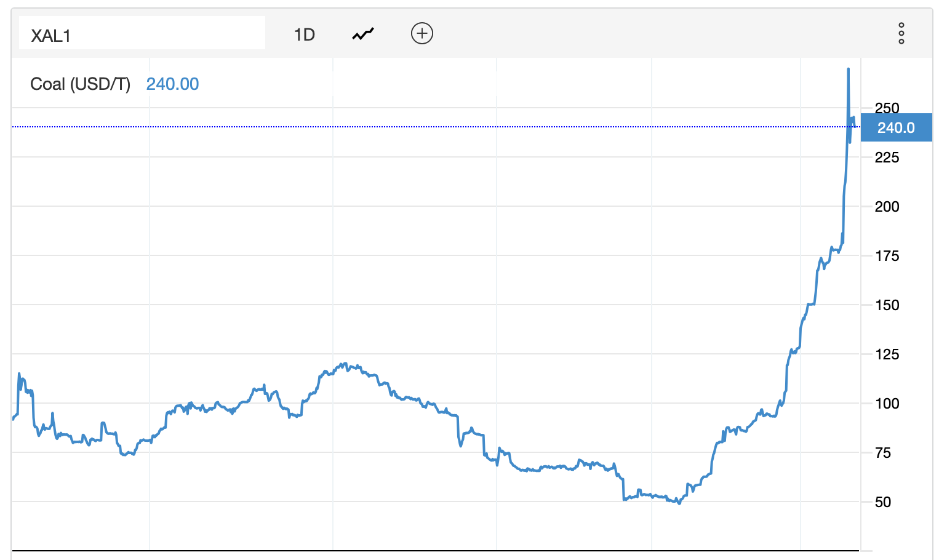Click the 175 price axis label
Image resolution: width=939 pixels, height=560 pixels.
tap(887, 256)
